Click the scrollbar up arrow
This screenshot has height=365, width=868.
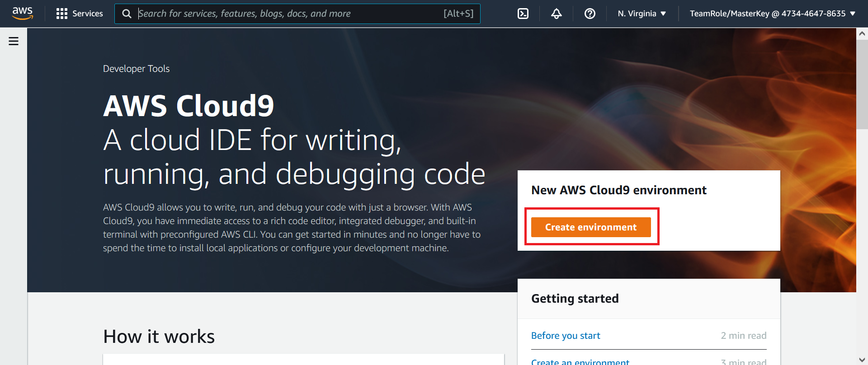(862, 33)
